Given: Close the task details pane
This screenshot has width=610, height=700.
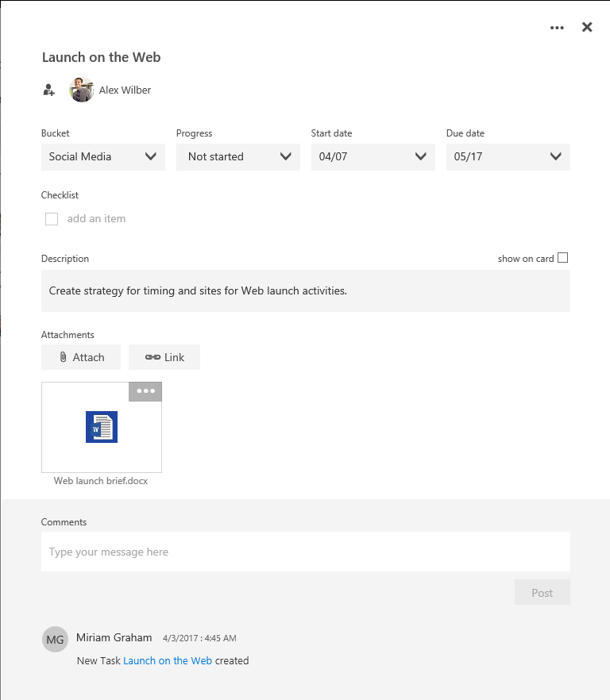Looking at the screenshot, I should coord(587,27).
